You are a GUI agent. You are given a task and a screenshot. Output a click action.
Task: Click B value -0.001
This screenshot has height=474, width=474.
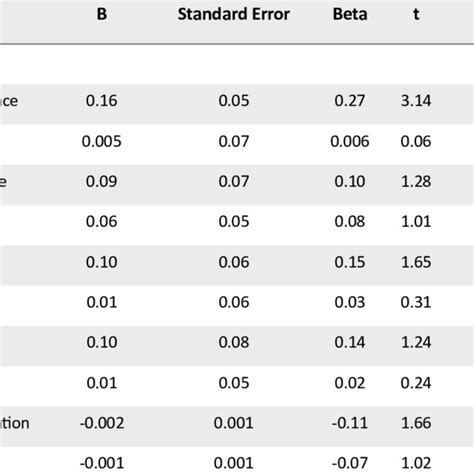pos(102,463)
